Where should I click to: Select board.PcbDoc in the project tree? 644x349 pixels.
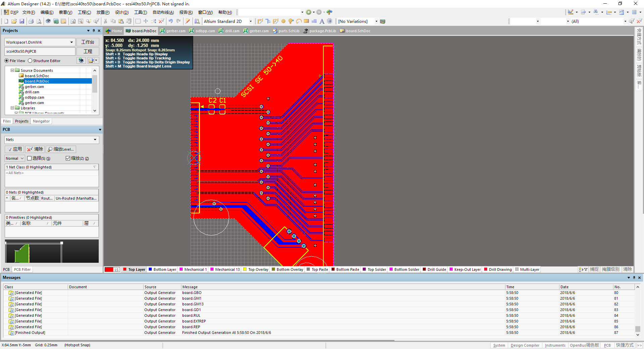(37, 81)
